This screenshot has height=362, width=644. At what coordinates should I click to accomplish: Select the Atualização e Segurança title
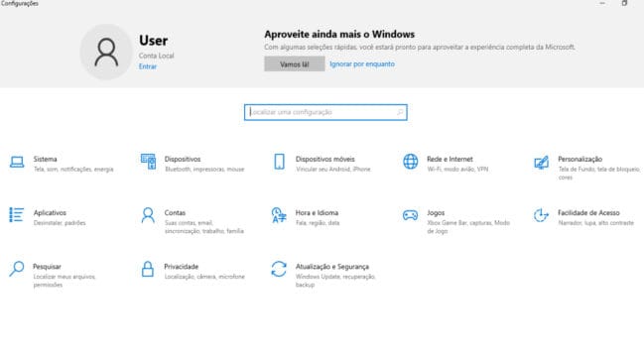pos(331,267)
